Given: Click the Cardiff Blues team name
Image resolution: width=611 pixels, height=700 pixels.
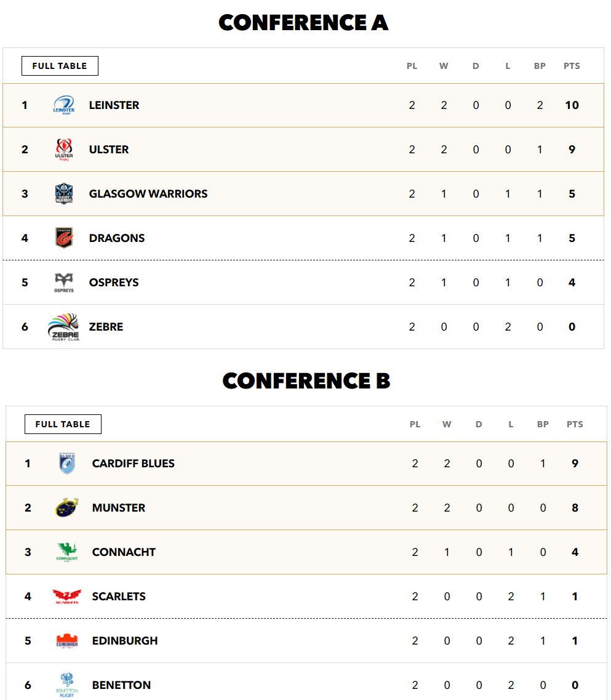Looking at the screenshot, I should coord(133,463).
